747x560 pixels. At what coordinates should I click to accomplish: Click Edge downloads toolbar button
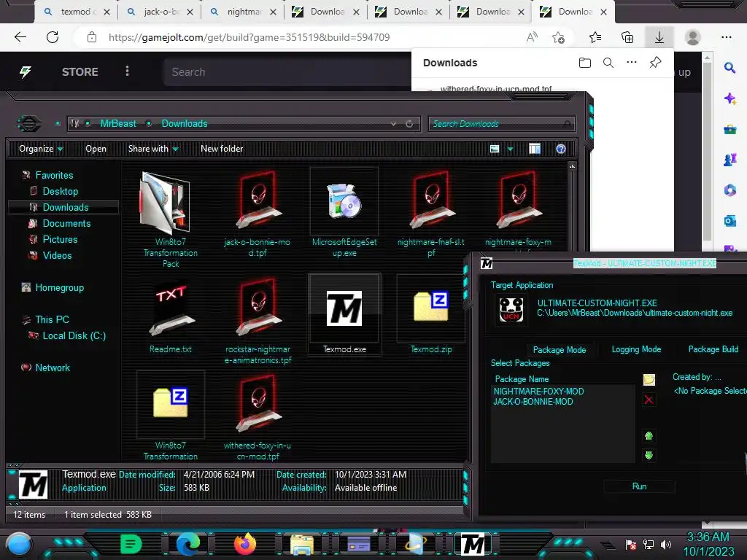659,37
